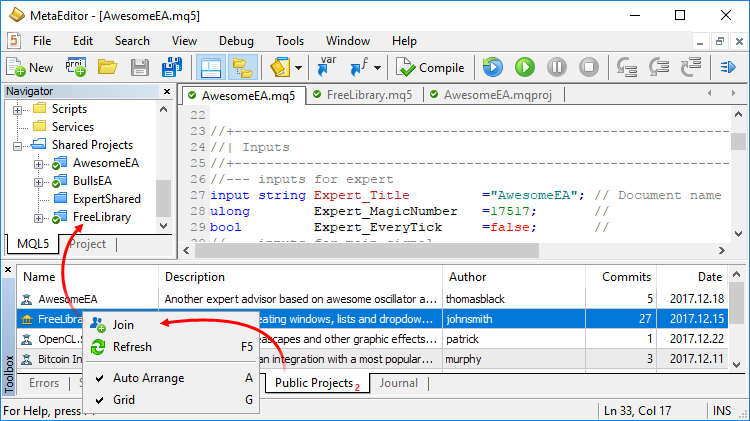Image resolution: width=750 pixels, height=421 pixels.
Task: Choose Refresh from the context menu
Action: [x=171, y=347]
